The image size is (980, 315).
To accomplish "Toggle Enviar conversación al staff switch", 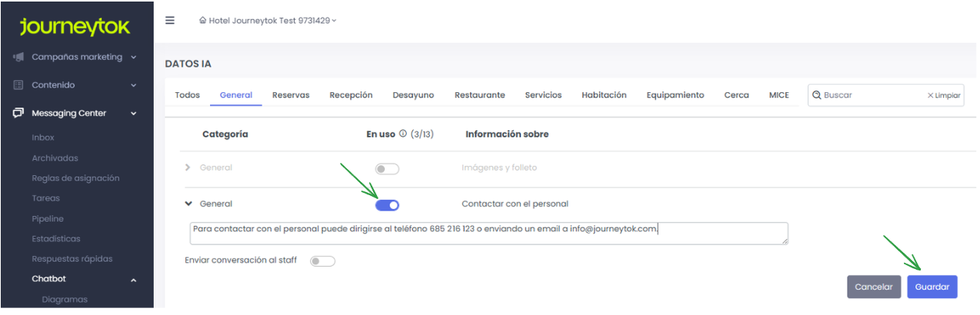I will [x=322, y=261].
